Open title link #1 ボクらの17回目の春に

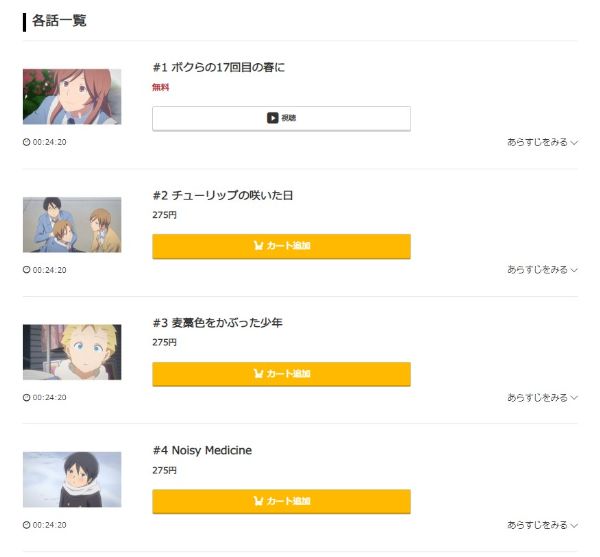coord(219,67)
